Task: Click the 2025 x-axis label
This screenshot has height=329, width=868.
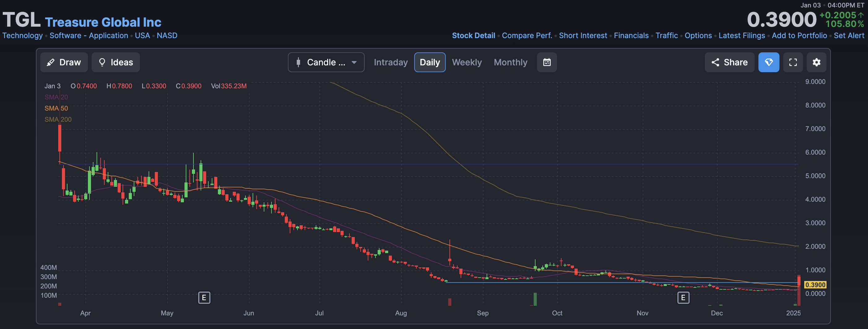Action: tap(793, 313)
